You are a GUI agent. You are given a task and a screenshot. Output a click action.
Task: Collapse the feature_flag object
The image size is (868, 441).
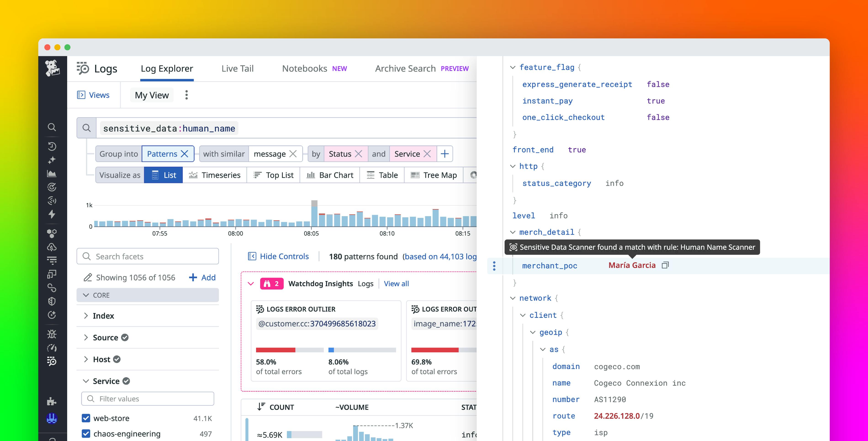tap(513, 67)
